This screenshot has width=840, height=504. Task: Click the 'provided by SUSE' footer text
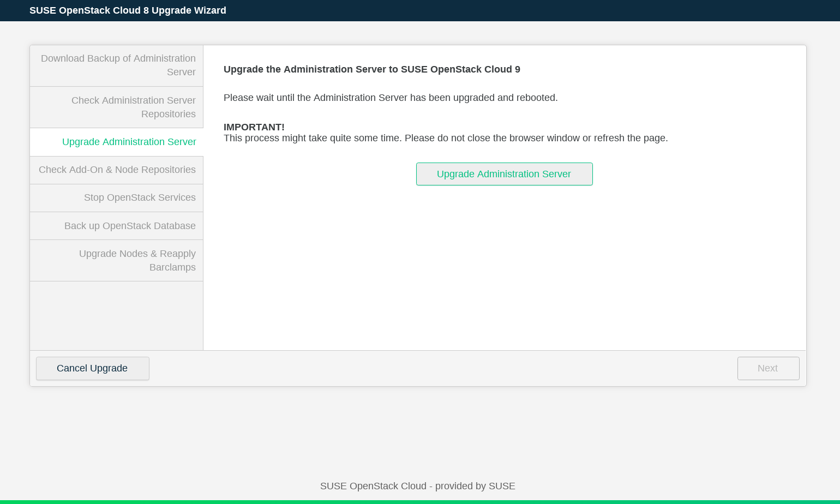coord(417,486)
